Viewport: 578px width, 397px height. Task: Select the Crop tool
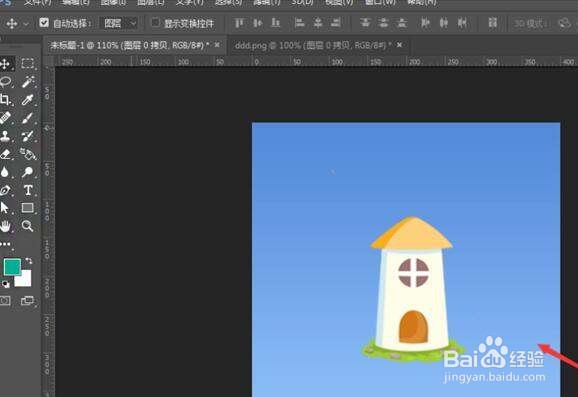click(5, 100)
